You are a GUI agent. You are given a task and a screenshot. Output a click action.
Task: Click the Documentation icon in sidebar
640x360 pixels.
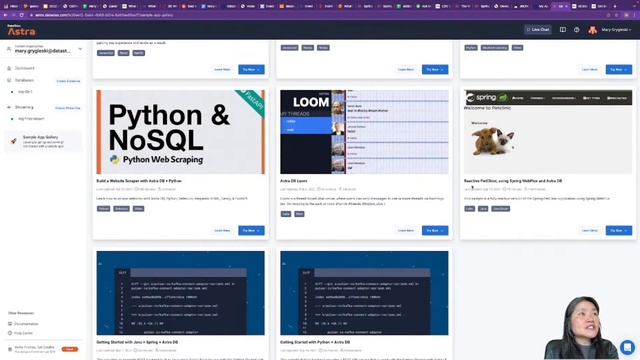10,324
